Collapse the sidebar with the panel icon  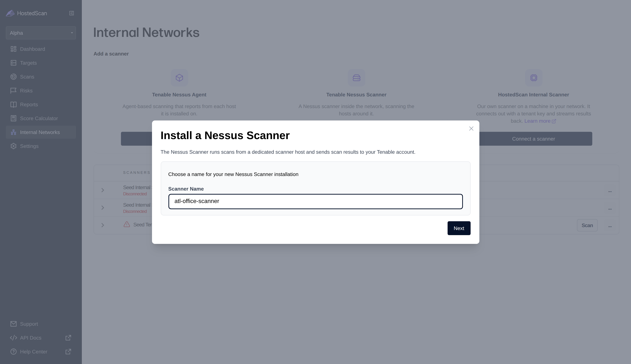pyautogui.click(x=72, y=13)
